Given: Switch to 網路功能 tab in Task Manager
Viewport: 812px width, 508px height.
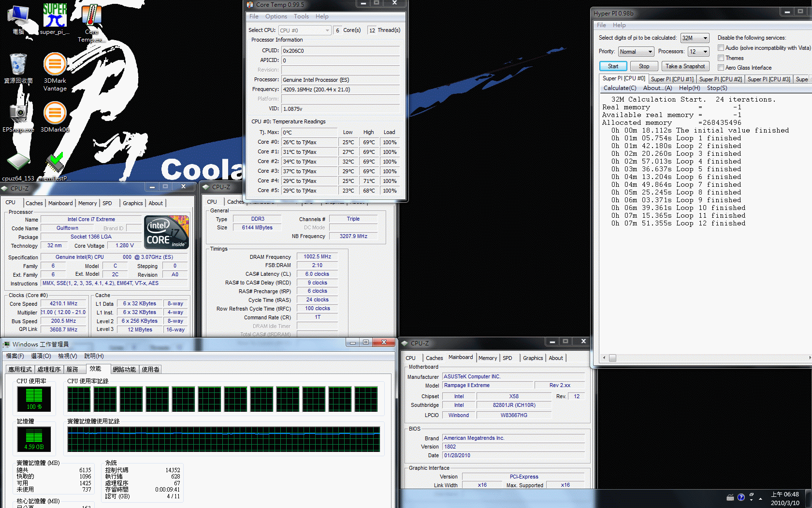Looking at the screenshot, I should pyautogui.click(x=124, y=369).
